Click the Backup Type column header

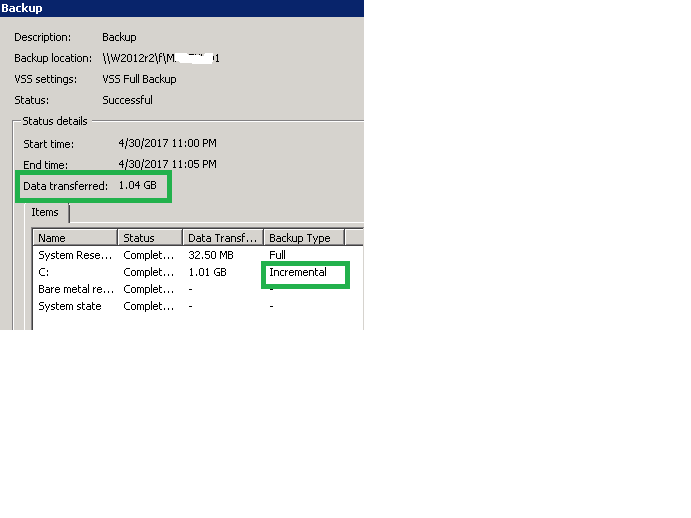[303, 238]
